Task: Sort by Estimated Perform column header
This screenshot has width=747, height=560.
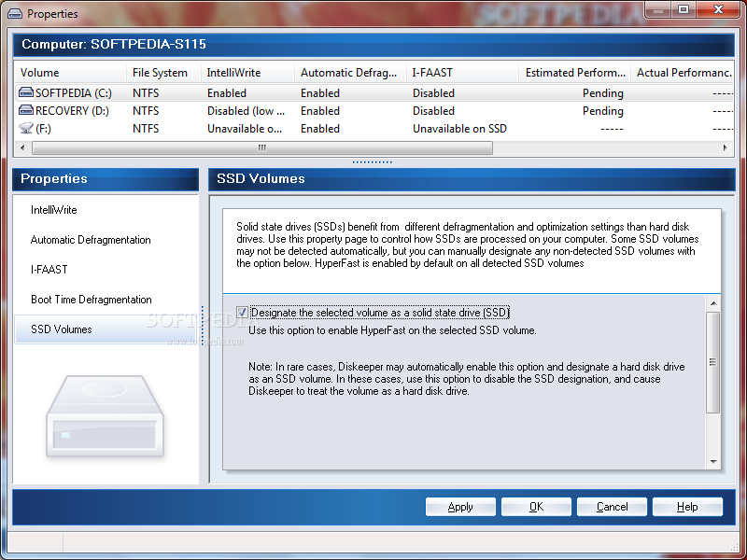Action: [x=574, y=73]
